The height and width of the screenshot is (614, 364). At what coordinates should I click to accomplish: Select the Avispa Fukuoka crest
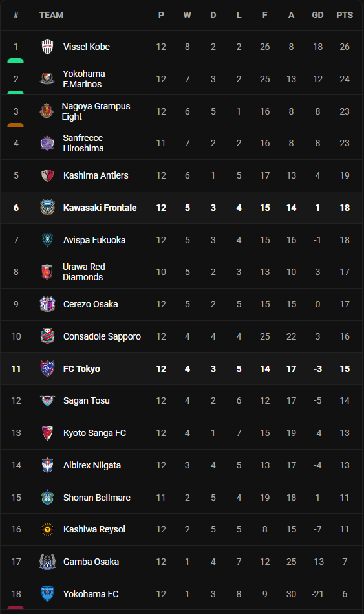coord(47,240)
